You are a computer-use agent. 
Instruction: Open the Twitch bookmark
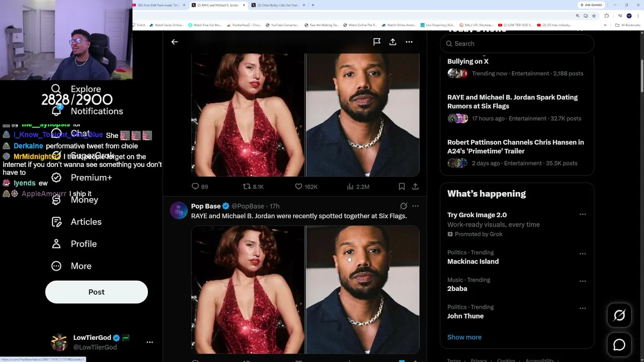pos(139,25)
